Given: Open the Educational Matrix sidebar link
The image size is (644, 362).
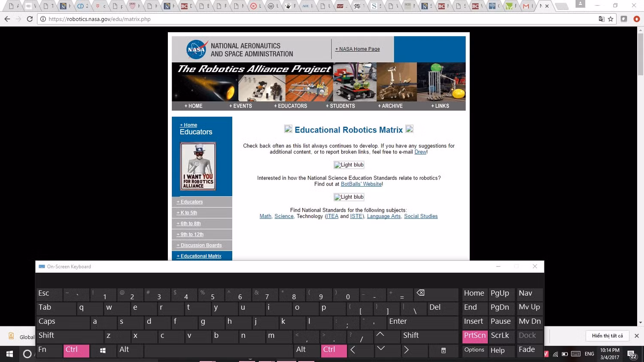Looking at the screenshot, I should [199, 256].
